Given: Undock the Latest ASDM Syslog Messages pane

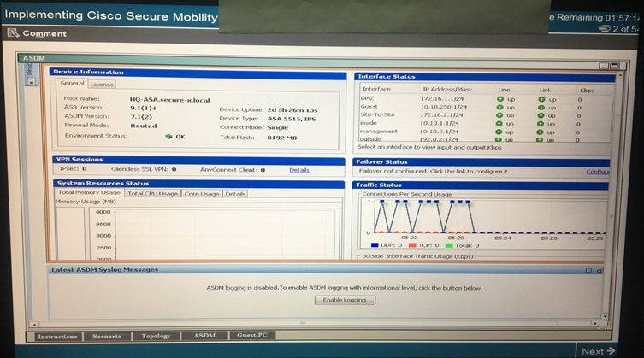Looking at the screenshot, I should pos(600,270).
